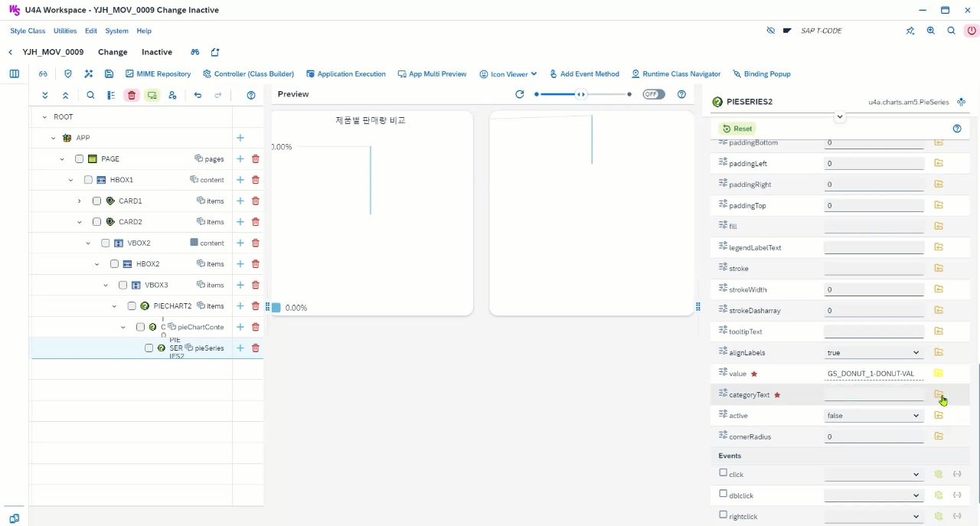Collapse the ROOT tree node
The width and height of the screenshot is (980, 526).
coord(44,117)
